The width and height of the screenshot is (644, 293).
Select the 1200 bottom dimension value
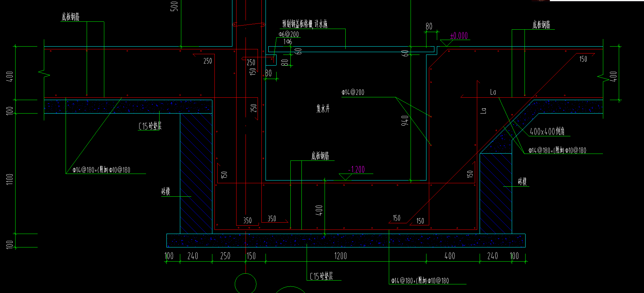point(340,256)
